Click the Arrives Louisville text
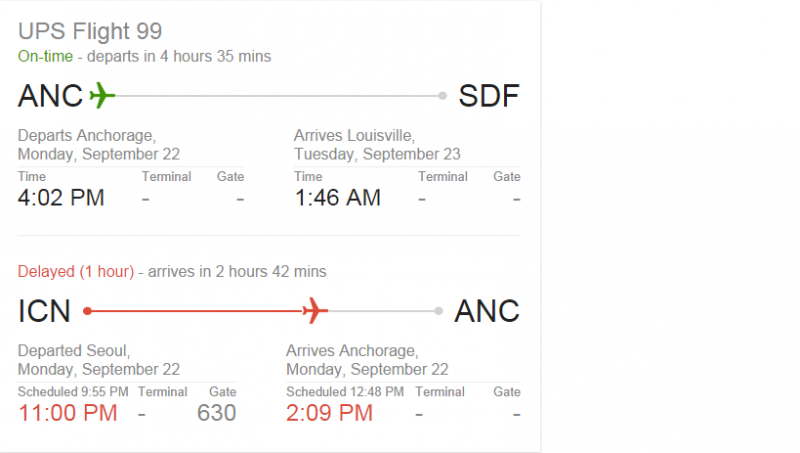 354,135
